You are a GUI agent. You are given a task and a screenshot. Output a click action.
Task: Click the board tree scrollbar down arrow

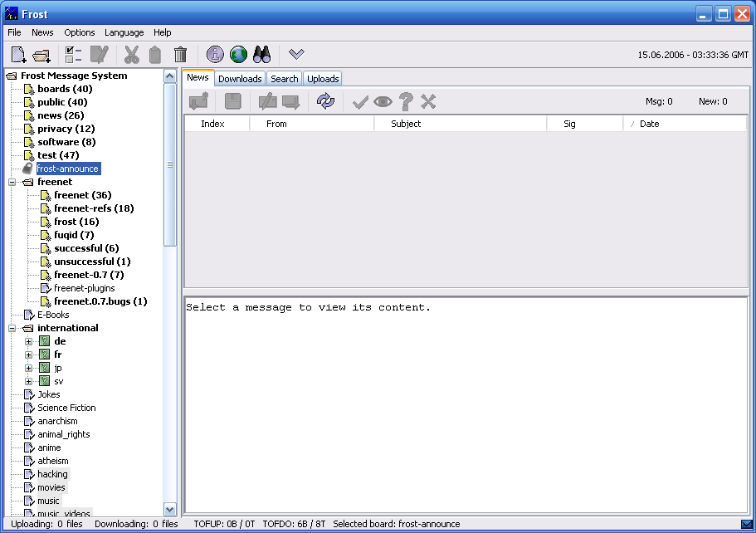tap(170, 509)
